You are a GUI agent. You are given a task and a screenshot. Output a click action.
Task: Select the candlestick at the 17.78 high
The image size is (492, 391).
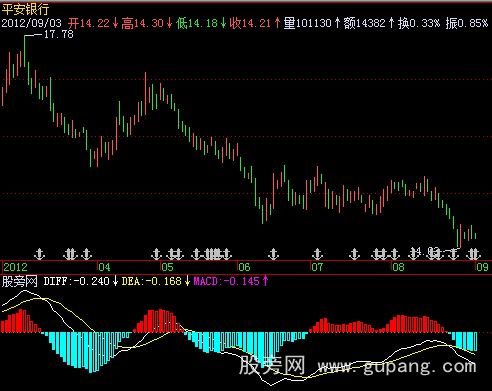point(24,51)
